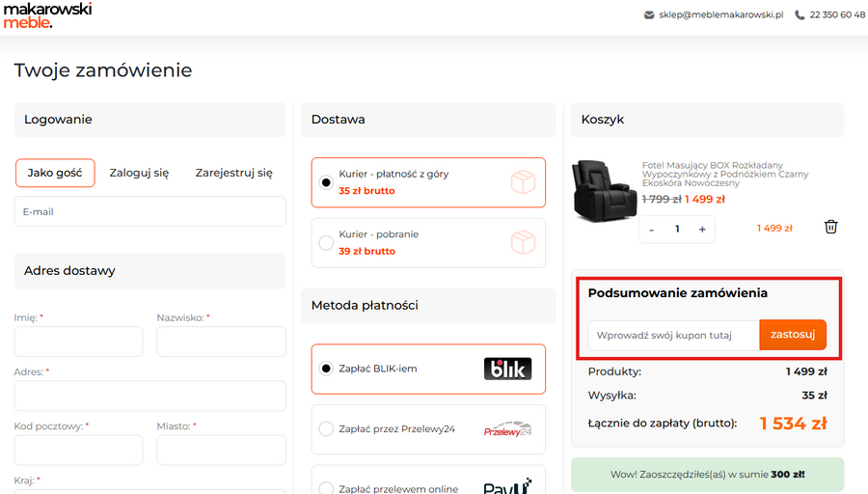This screenshot has height=494, width=868.
Task: Apply coupon with zastosuj button
Action: tap(793, 335)
